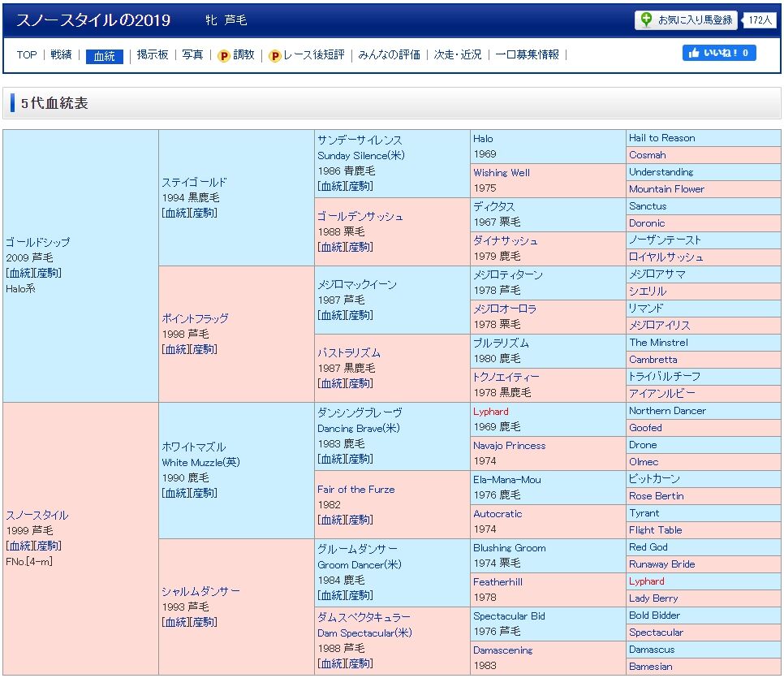The height and width of the screenshot is (678, 784).
Task: Open the Damascening link
Action: click(x=503, y=650)
